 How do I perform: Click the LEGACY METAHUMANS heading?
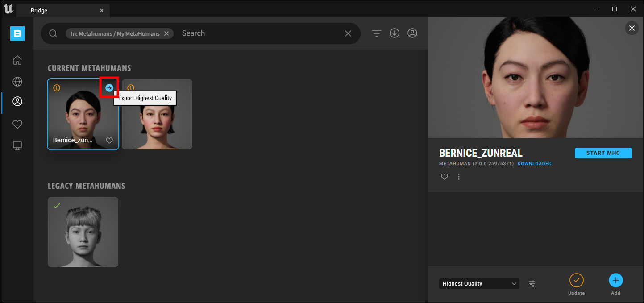click(87, 186)
